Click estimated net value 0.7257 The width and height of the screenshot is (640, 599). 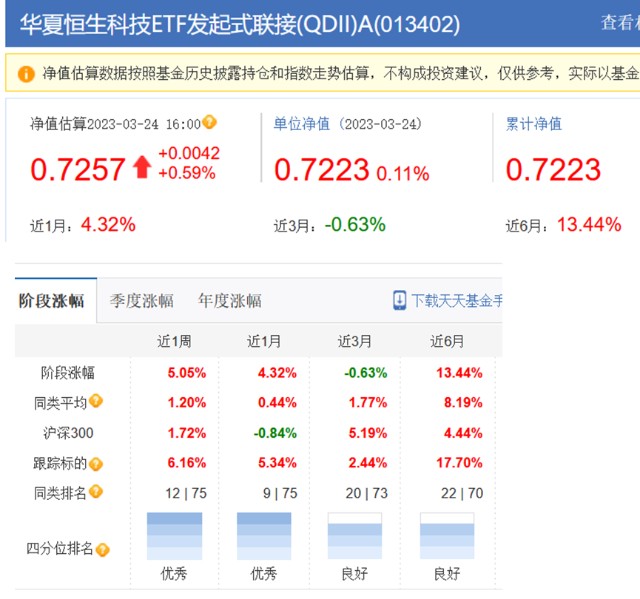click(x=78, y=169)
